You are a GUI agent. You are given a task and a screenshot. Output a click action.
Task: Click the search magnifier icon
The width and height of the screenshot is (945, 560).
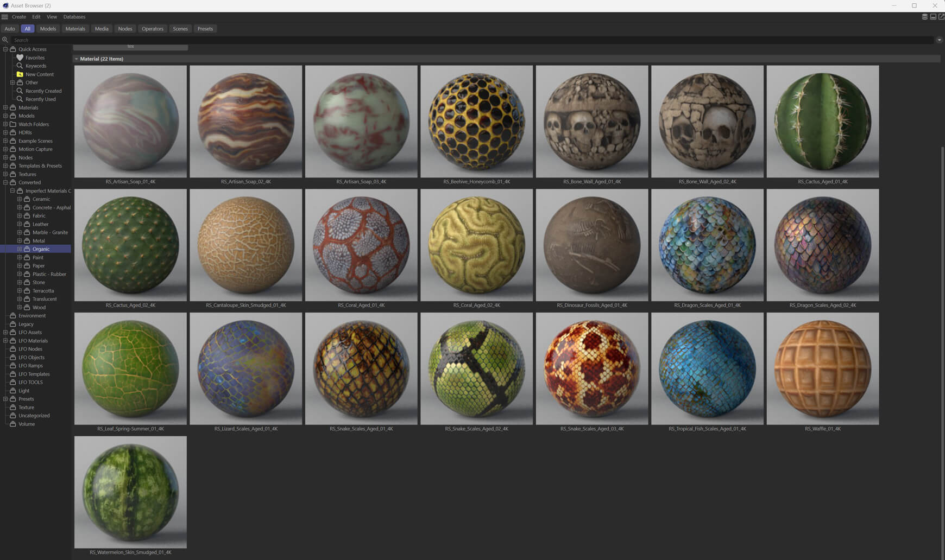click(x=5, y=40)
